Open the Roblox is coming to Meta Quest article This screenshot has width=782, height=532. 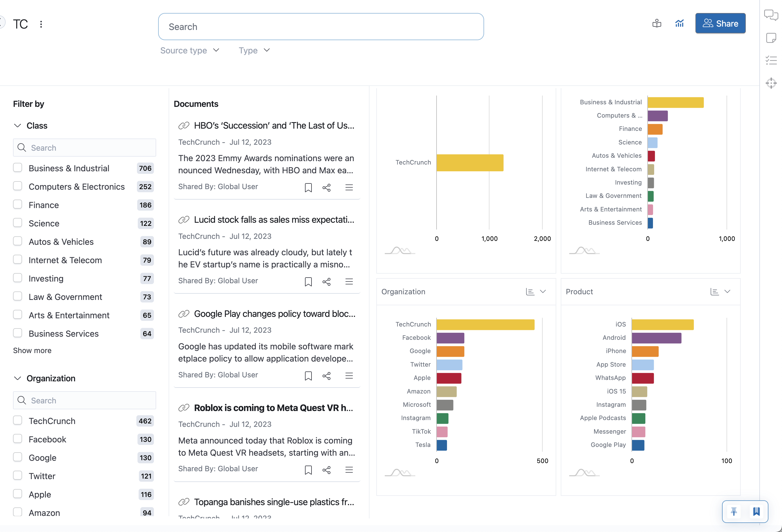coord(274,408)
